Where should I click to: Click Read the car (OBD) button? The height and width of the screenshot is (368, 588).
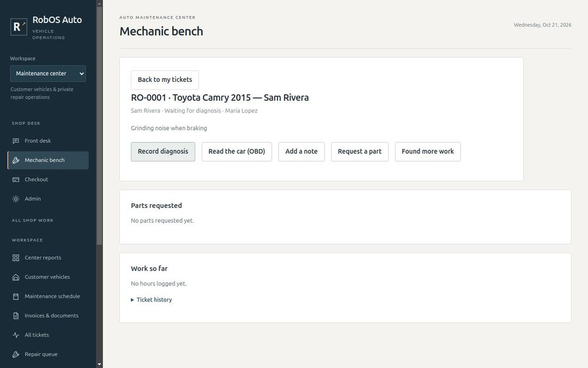[x=236, y=152]
